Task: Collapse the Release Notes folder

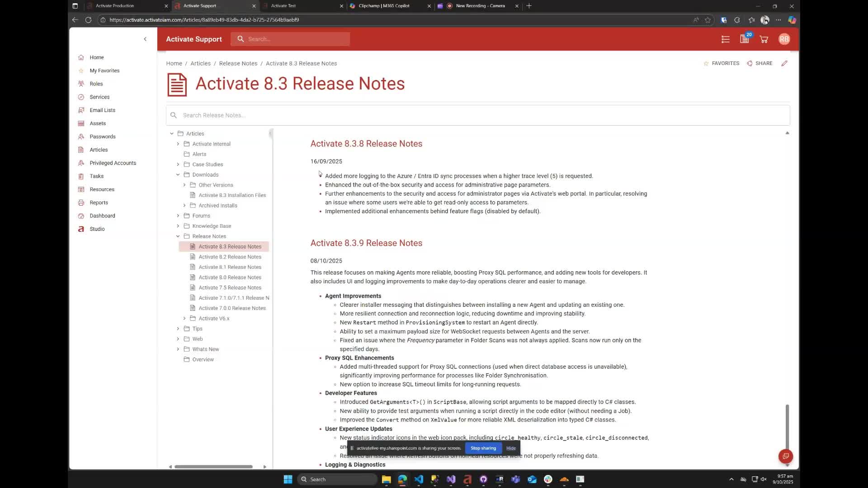Action: point(178,236)
